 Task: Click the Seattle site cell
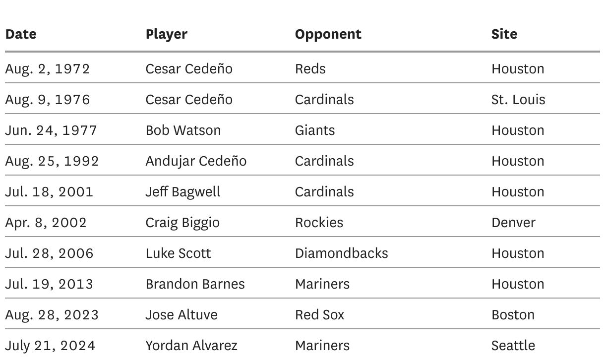(x=513, y=345)
